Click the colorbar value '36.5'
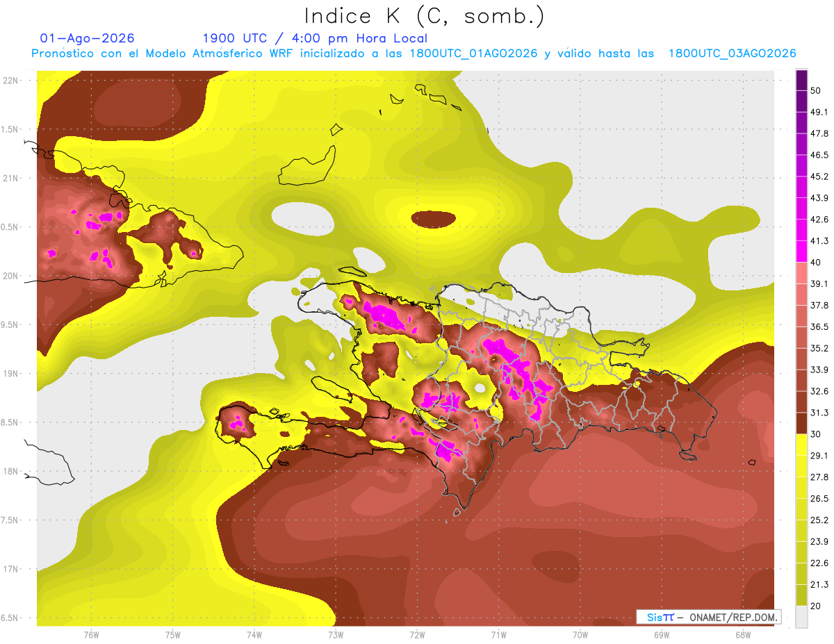This screenshot has height=644, width=834. (819, 327)
